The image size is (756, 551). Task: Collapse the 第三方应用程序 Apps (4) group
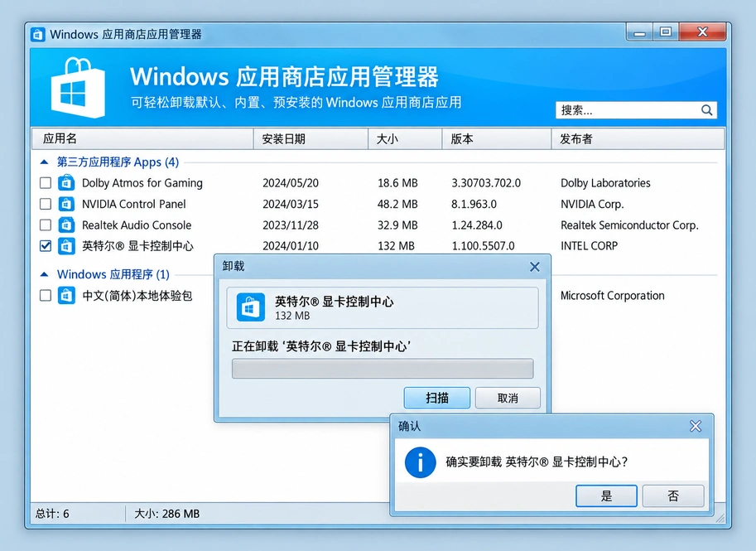coord(44,162)
